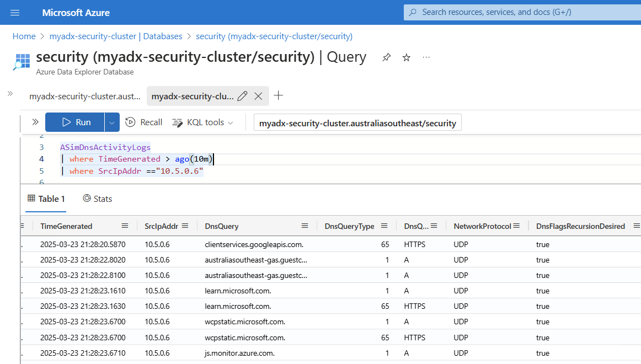Select the clientservices.googleapis.com. cell

pyautogui.click(x=254, y=245)
